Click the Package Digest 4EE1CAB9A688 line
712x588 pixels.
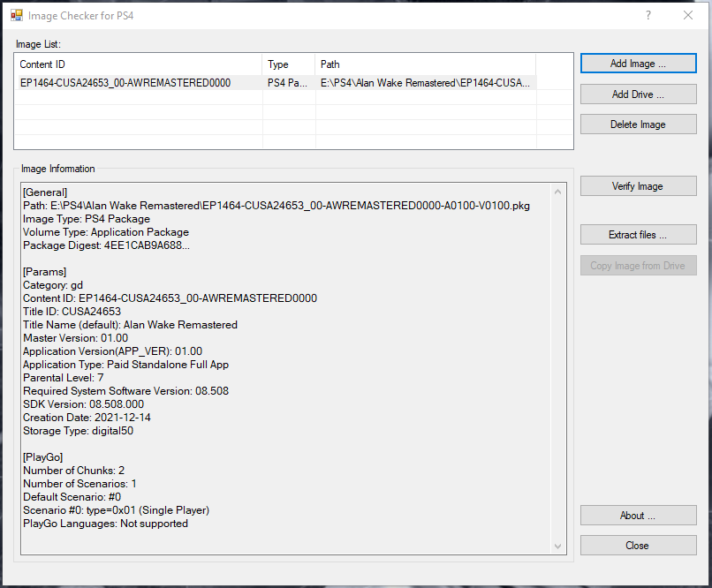106,245
